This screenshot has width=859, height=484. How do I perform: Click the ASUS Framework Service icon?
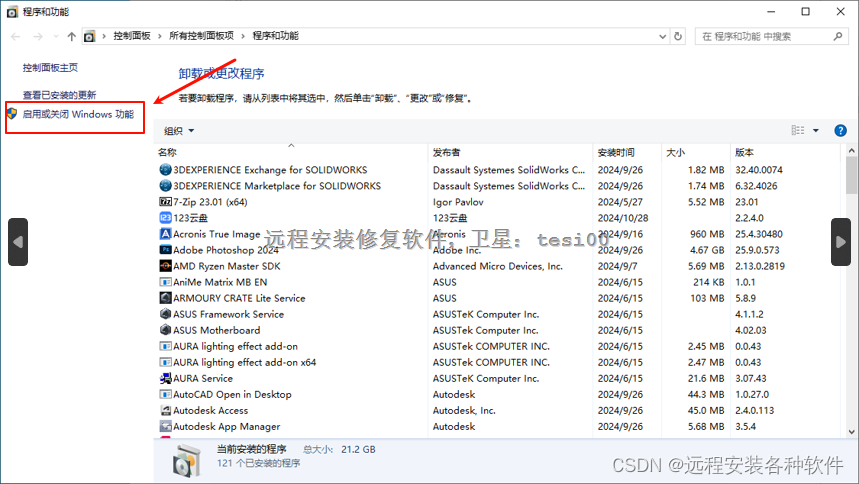click(165, 314)
